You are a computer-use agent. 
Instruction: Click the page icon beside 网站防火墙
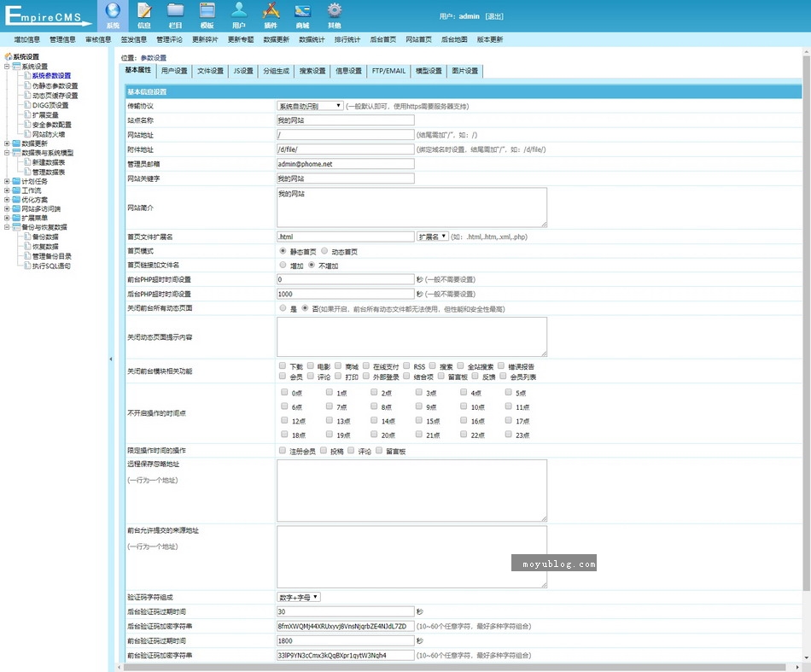coord(27,134)
